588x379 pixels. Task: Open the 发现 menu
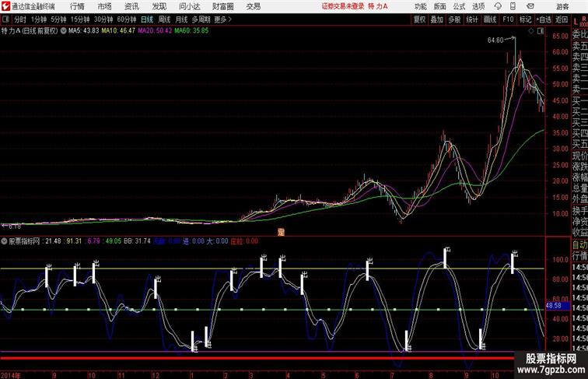[159, 6]
